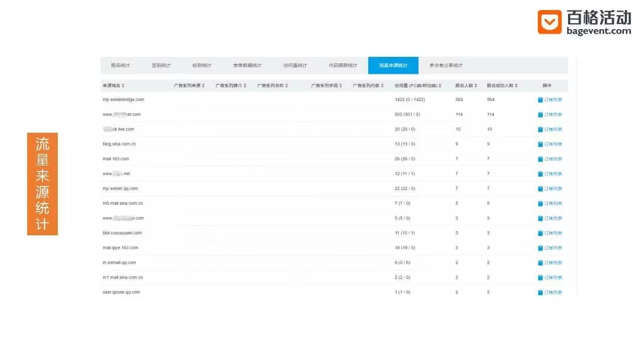This screenshot has width=644, height=362.
Task: Switch to the 报名统计 tab
Action: pos(120,65)
